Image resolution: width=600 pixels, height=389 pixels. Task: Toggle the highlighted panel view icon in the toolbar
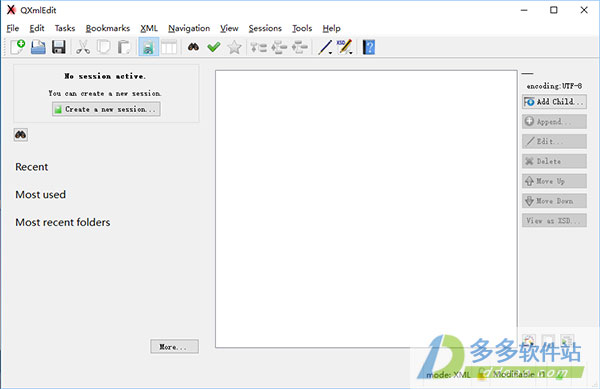pyautogui.click(x=148, y=47)
